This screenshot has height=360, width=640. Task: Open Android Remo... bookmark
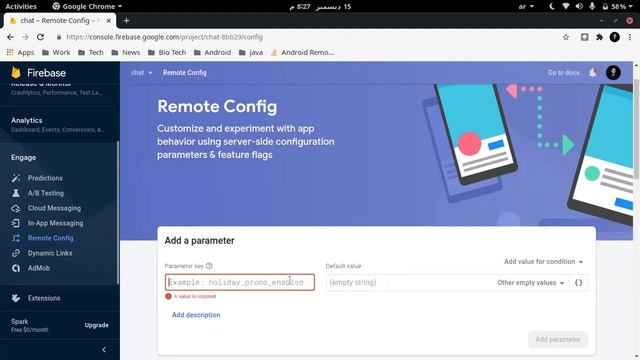point(302,52)
